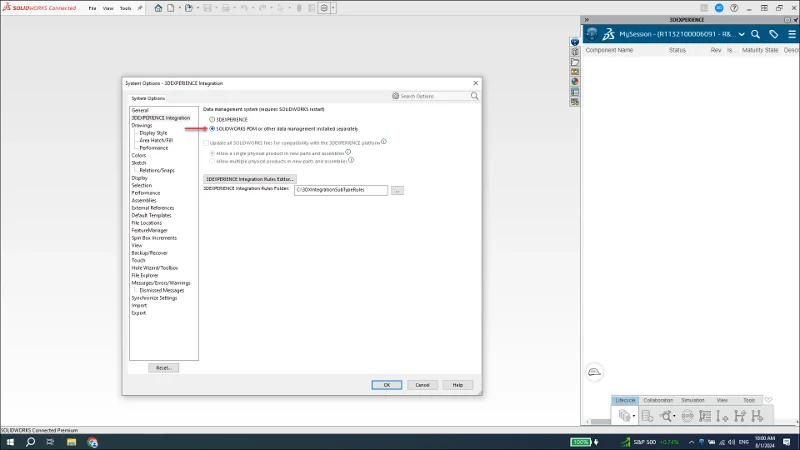The height and width of the screenshot is (450, 800).
Task: Open the File menu
Action: point(92,8)
